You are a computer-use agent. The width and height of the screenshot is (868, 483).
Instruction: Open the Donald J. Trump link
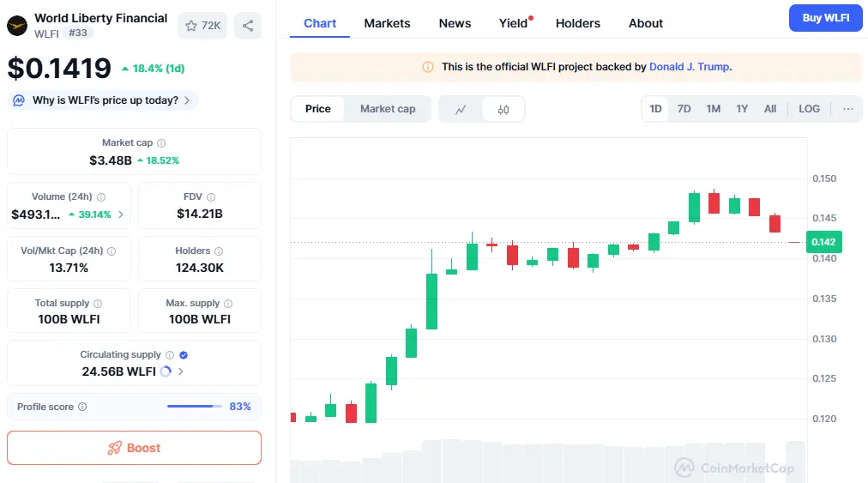click(x=689, y=67)
